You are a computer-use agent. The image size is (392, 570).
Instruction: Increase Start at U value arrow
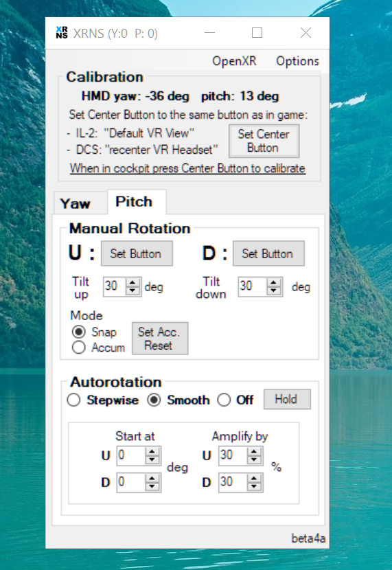tap(152, 452)
